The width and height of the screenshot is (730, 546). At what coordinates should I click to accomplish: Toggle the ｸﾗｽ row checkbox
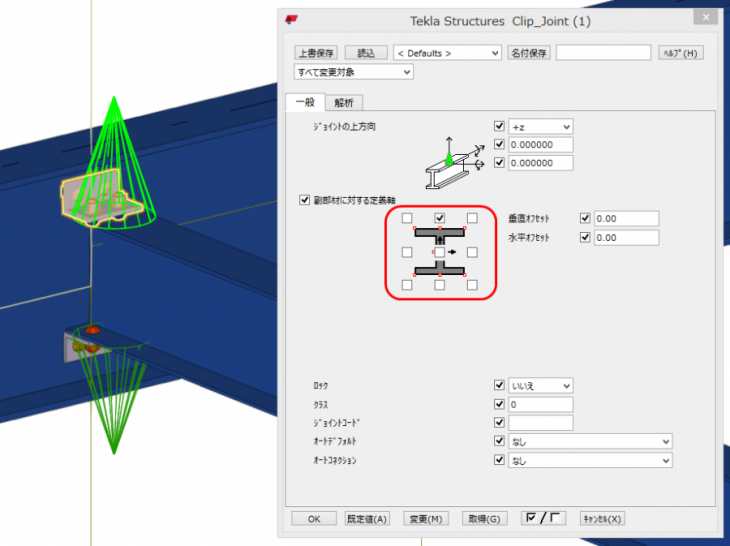click(x=499, y=404)
